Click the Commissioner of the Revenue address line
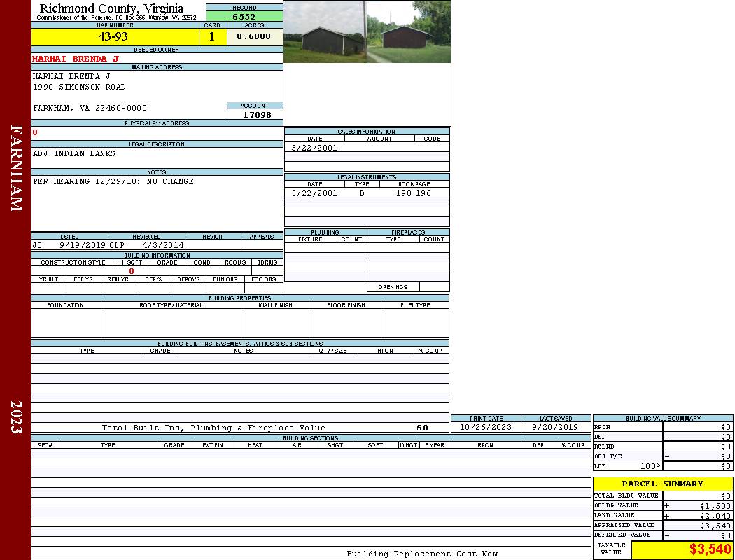The width and height of the screenshot is (735, 560). pos(116,17)
